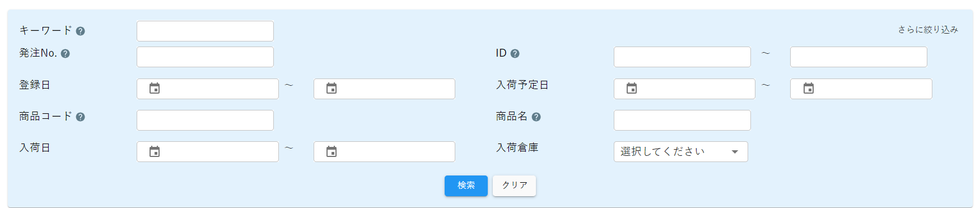
Task: Click the 検索 search button
Action: coord(466,186)
